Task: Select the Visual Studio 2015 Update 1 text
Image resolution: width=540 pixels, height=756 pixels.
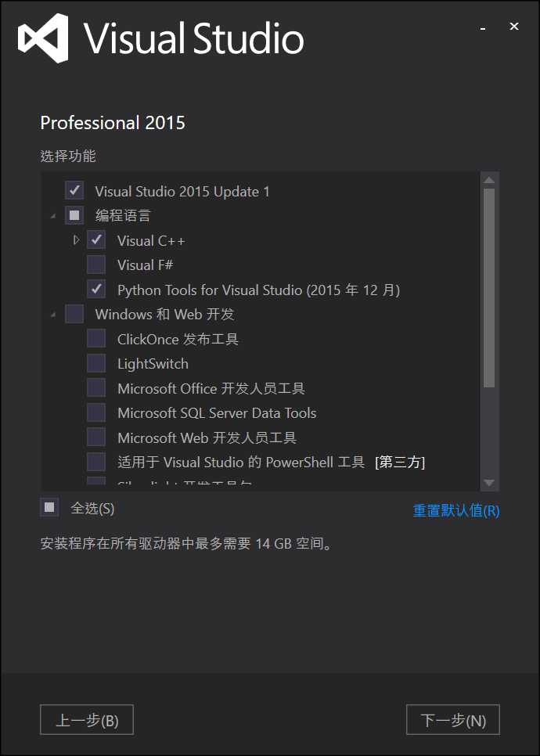Action: click(182, 192)
